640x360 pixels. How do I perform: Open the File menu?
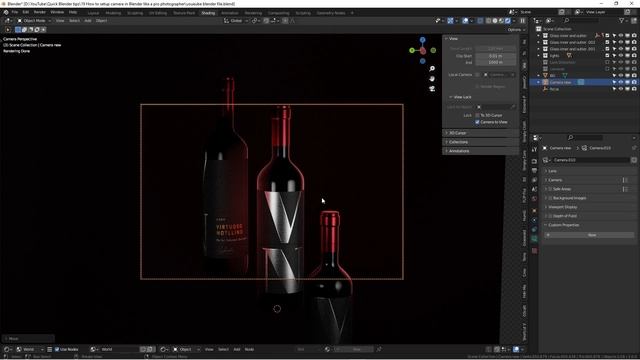pyautogui.click(x=15, y=12)
